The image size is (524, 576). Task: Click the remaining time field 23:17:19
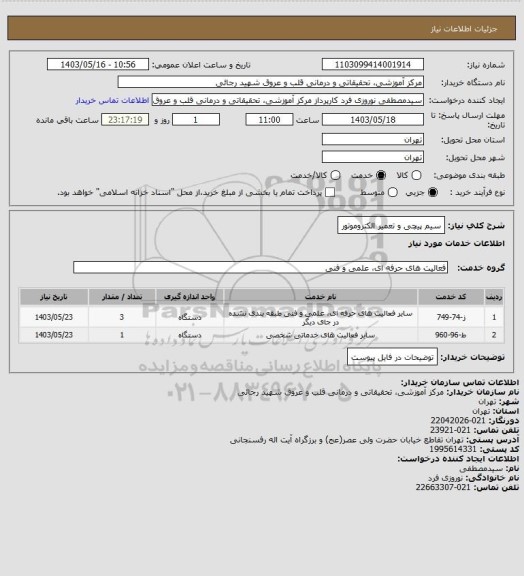coord(125,120)
